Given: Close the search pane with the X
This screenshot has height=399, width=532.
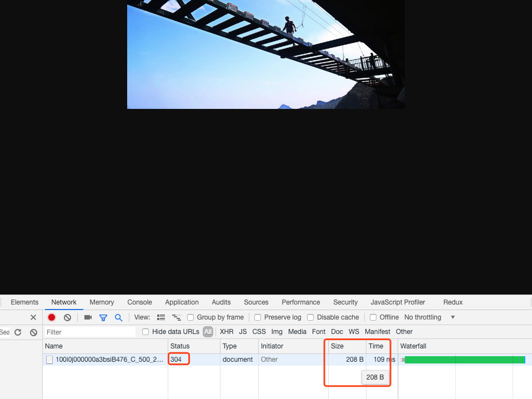Looking at the screenshot, I should pos(33,317).
